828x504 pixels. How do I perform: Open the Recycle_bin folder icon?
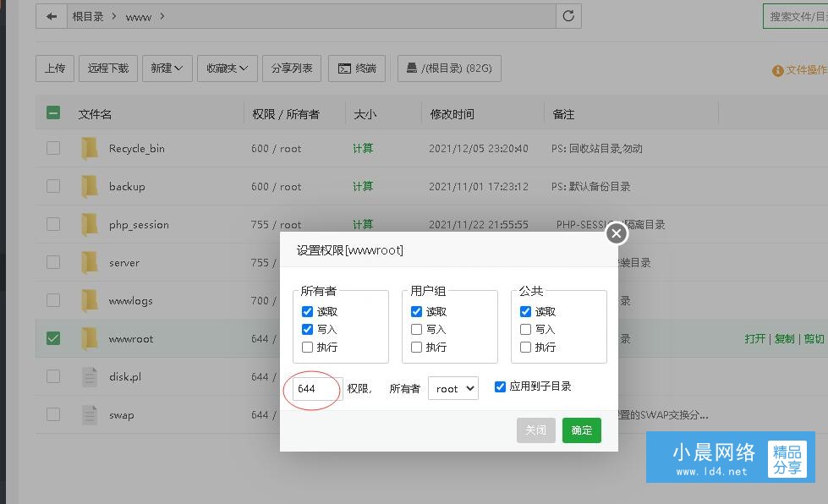[x=90, y=148]
